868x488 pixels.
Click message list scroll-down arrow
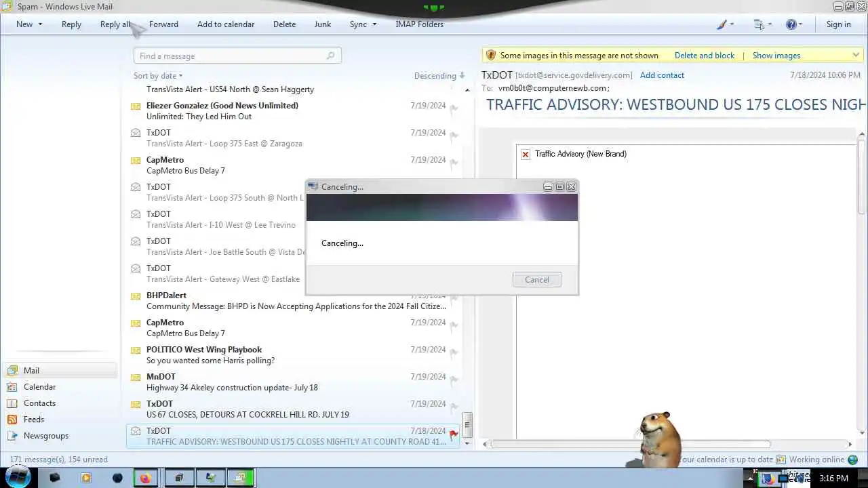tap(467, 443)
